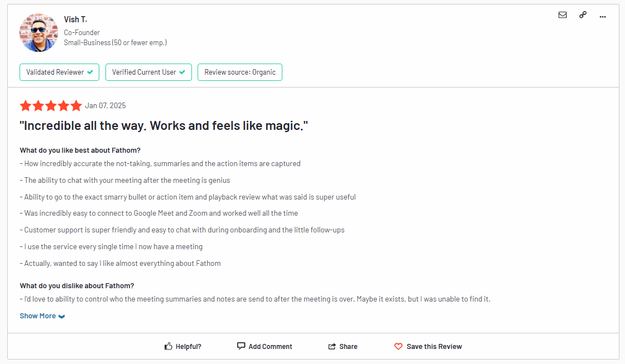Click the speech bubble comment icon

click(241, 346)
